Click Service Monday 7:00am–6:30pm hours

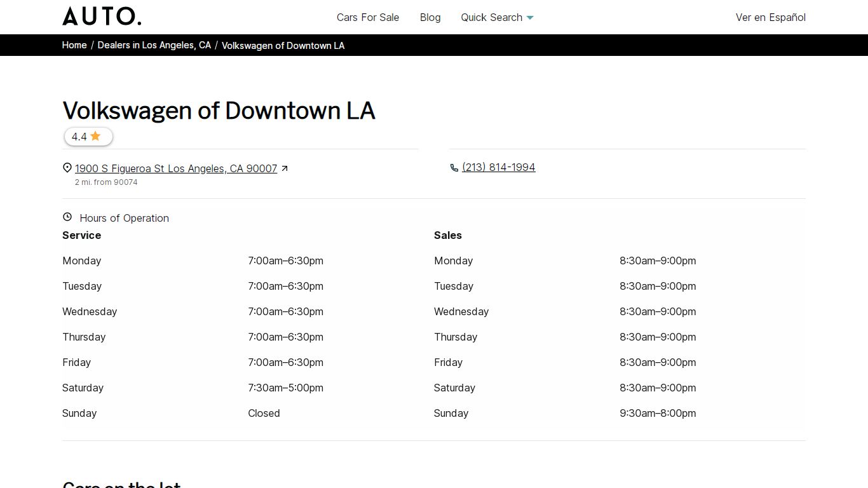tap(286, 261)
